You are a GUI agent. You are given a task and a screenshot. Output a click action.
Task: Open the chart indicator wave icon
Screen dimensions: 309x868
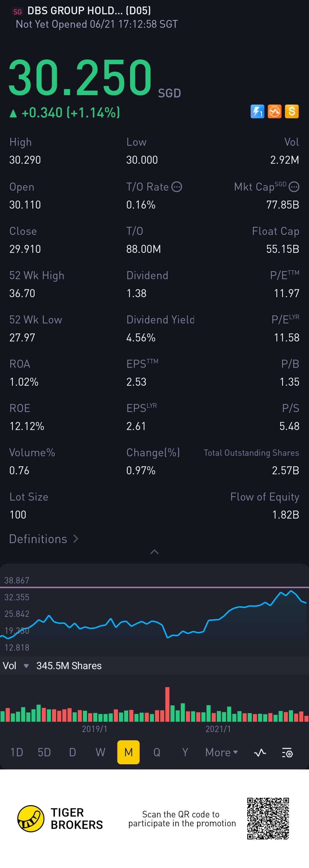tap(260, 752)
